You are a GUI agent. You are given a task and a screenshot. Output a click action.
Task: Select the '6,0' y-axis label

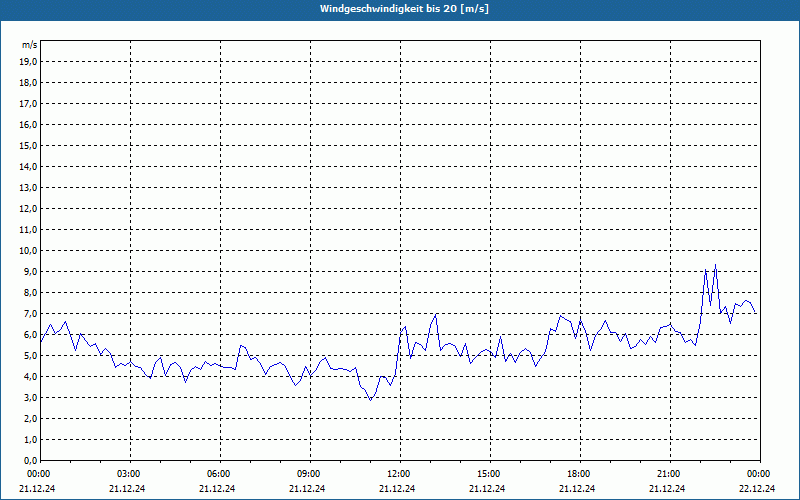[30, 335]
